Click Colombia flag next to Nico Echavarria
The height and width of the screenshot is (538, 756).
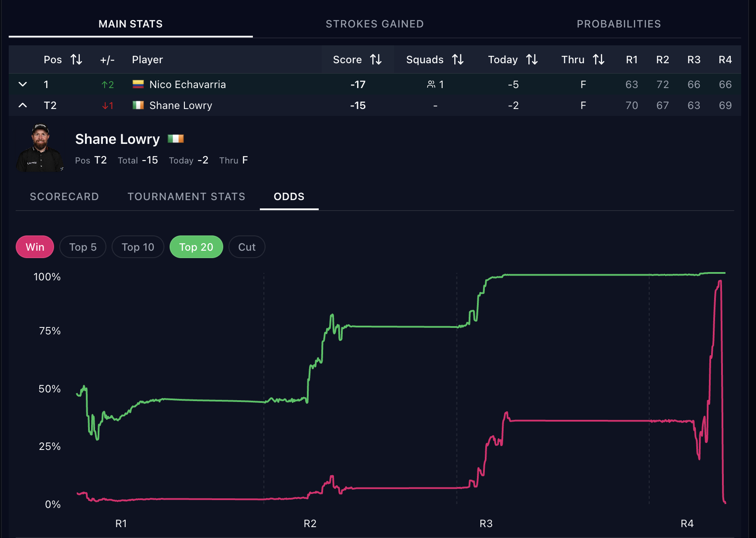138,85
